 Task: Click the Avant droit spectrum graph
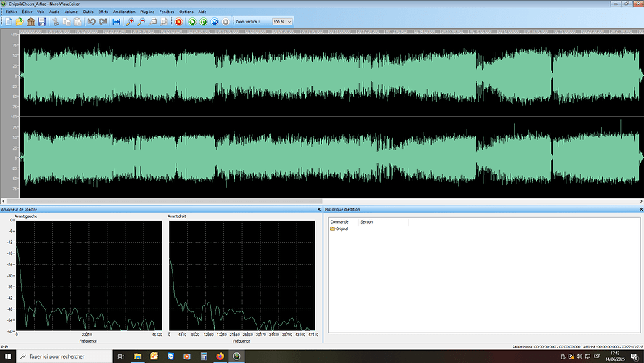242,275
